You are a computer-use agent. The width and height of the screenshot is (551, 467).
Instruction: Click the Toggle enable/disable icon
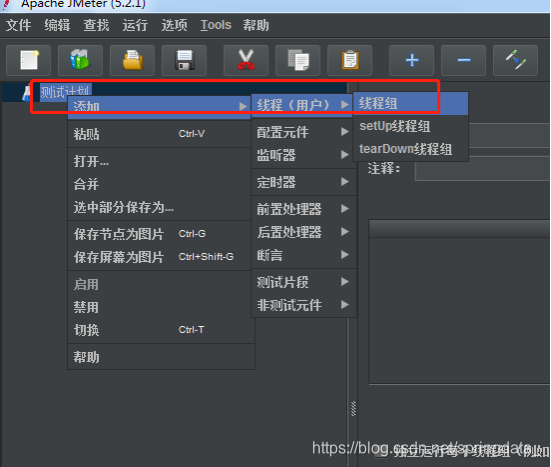pyautogui.click(x=516, y=60)
